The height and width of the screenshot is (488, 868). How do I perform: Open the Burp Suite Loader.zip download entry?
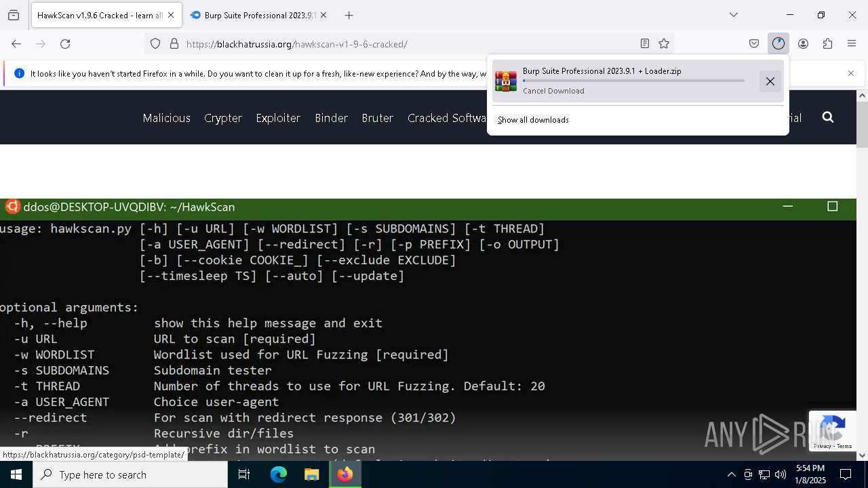638,81
